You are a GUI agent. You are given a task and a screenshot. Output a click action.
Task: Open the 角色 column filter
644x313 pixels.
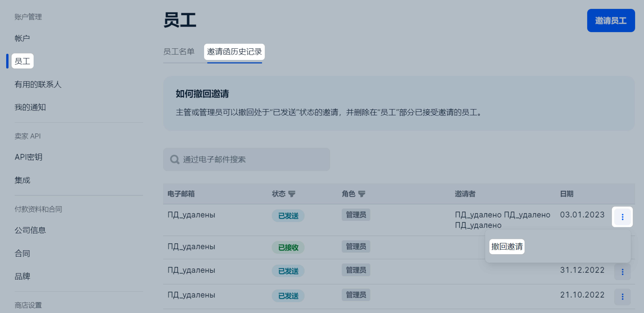pyautogui.click(x=362, y=194)
